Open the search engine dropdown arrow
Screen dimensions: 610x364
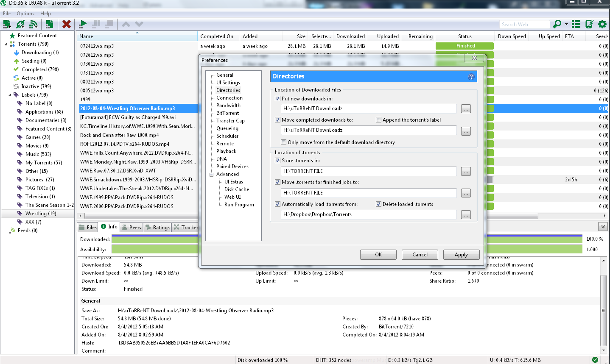click(x=566, y=24)
